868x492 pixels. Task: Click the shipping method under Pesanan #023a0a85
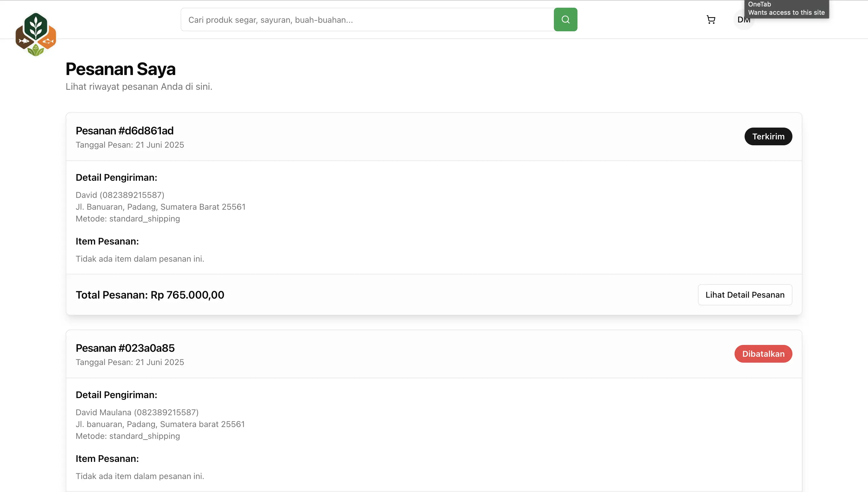point(128,436)
